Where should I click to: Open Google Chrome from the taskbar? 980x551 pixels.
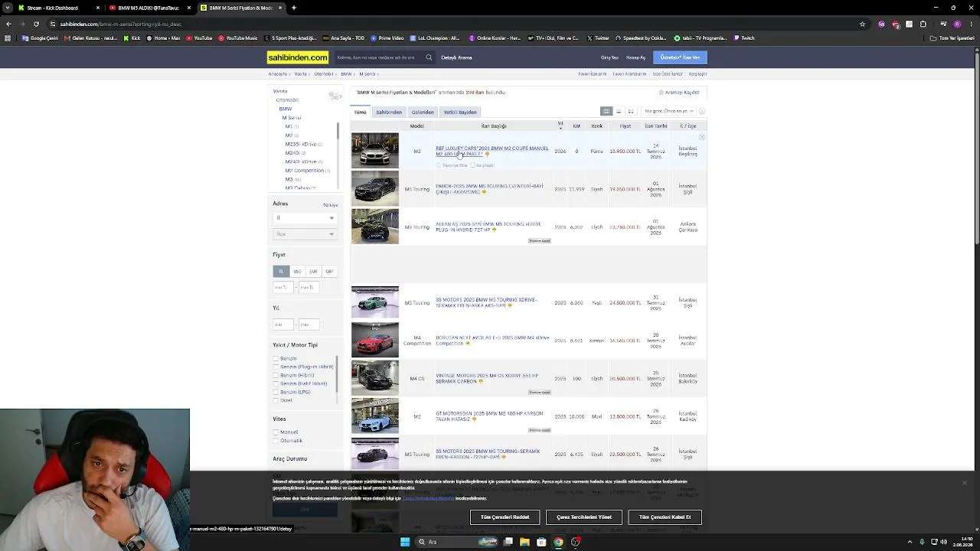558,542
